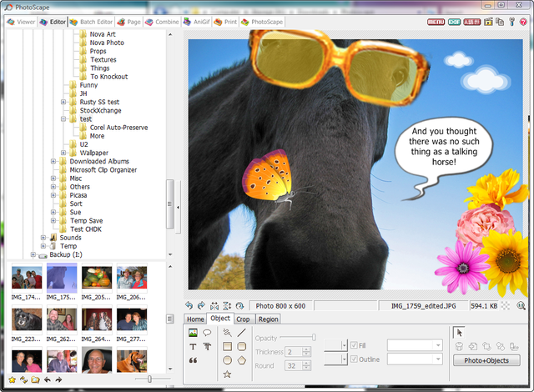Expand the Sounds folder
534x392 pixels.
click(x=43, y=238)
